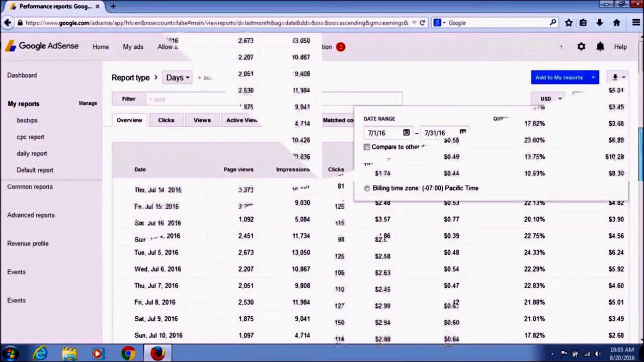
Task: Open a new tab with the plus button
Action: click(113, 7)
